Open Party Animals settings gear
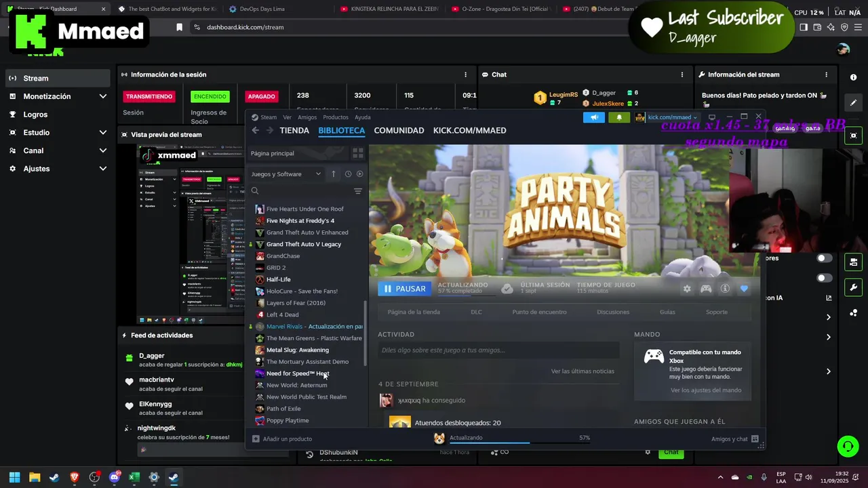The image size is (868, 488). point(687,289)
